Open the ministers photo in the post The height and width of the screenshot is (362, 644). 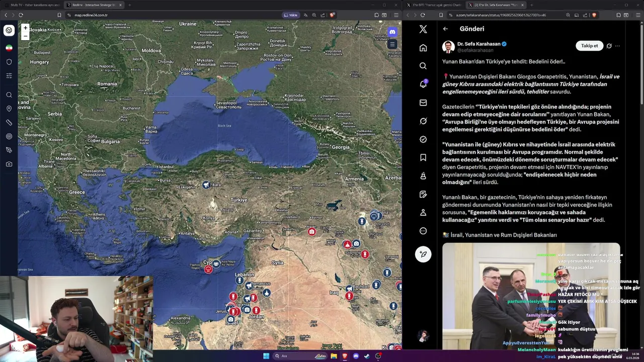pyautogui.click(x=531, y=296)
